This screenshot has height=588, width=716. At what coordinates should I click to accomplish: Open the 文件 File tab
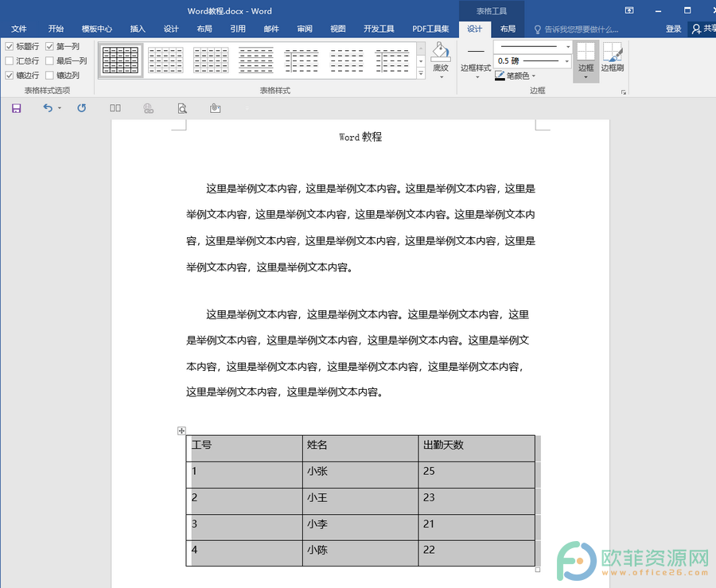click(x=19, y=29)
